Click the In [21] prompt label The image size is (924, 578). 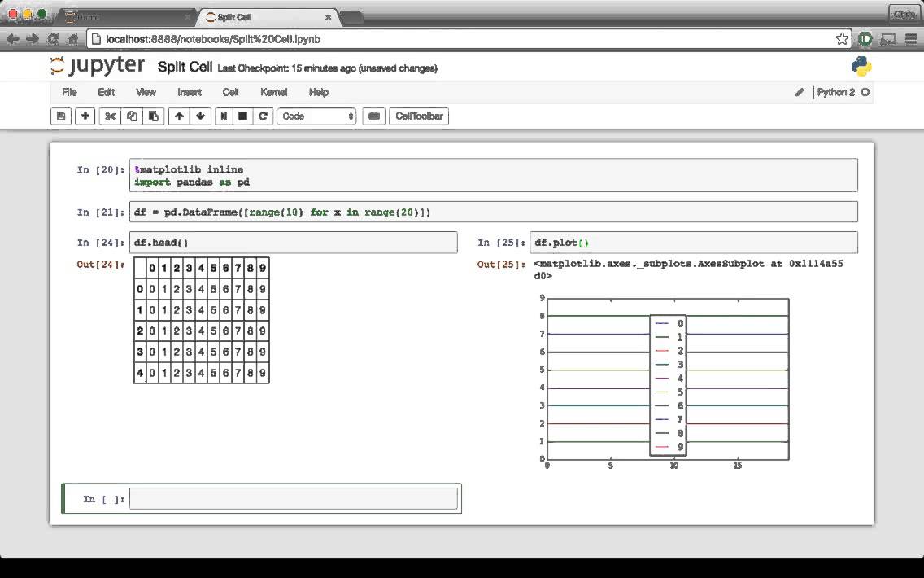pyautogui.click(x=101, y=212)
